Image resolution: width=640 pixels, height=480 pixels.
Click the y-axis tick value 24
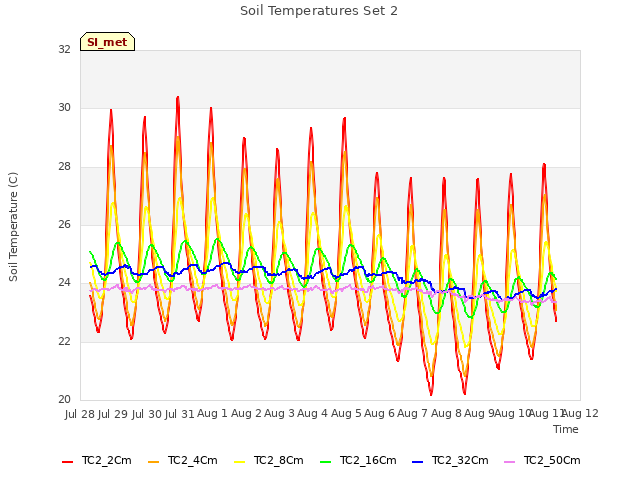click(64, 283)
